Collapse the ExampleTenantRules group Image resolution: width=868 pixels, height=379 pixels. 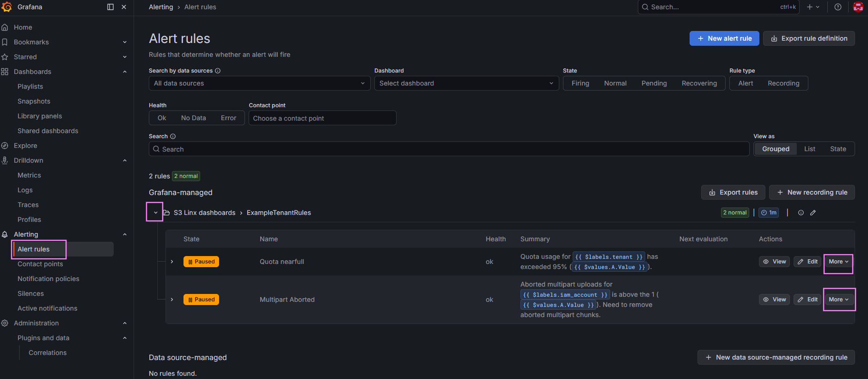pos(156,213)
